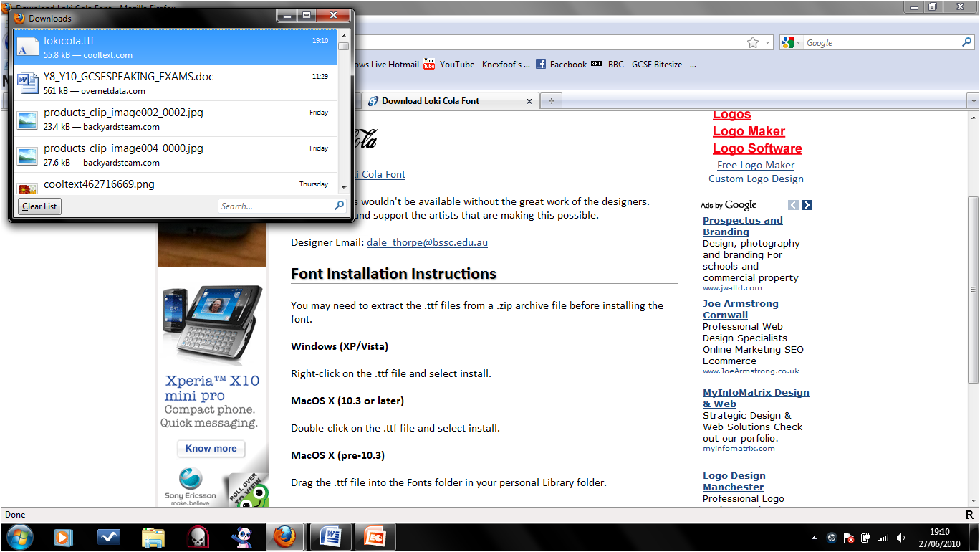Click the page vertical scrollbar thumb
The width and height of the screenshot is (980, 552).
point(973,290)
